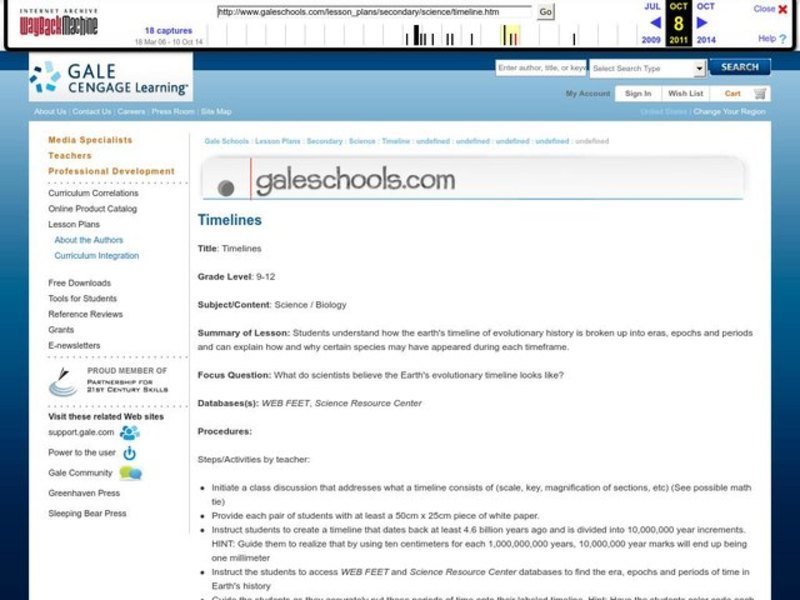Open Teachers section
The height and width of the screenshot is (600, 800).
click(x=70, y=156)
